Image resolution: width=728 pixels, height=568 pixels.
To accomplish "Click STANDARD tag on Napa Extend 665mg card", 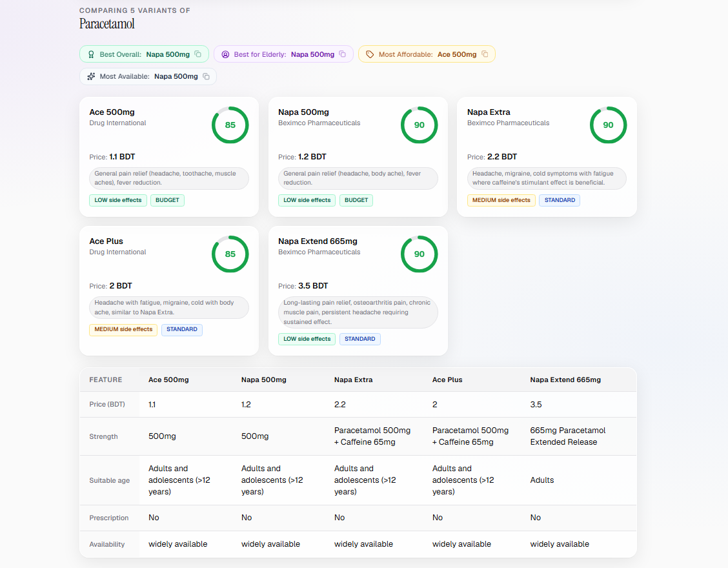I will [360, 339].
